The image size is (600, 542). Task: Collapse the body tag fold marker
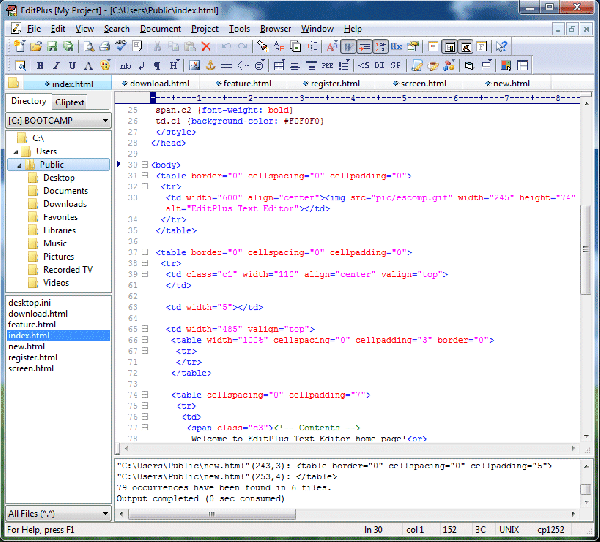coord(144,164)
